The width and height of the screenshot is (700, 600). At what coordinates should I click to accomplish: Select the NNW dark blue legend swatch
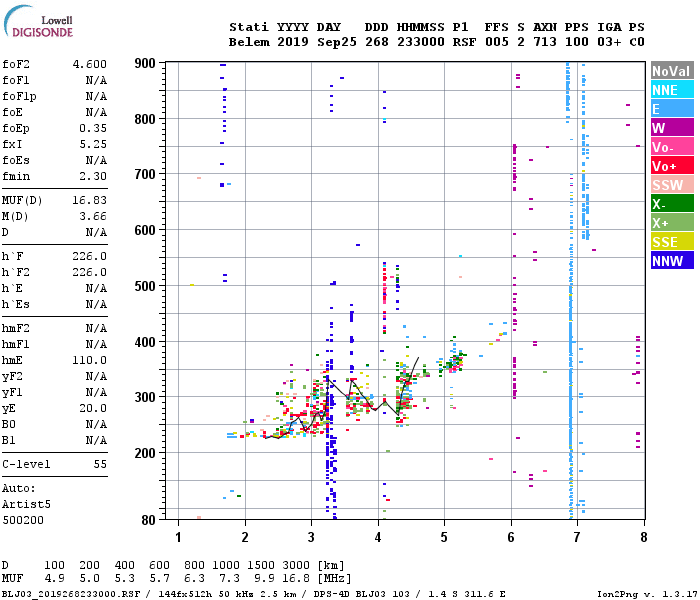(672, 261)
